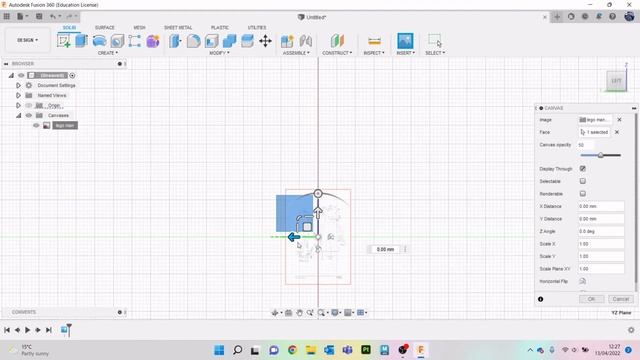
Task: Click the Undo arrow
Action: (x=52, y=16)
